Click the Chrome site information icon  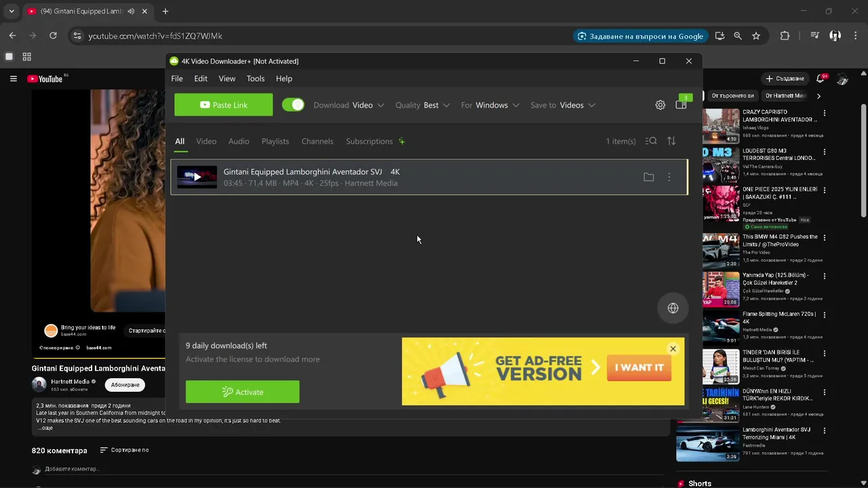click(77, 36)
